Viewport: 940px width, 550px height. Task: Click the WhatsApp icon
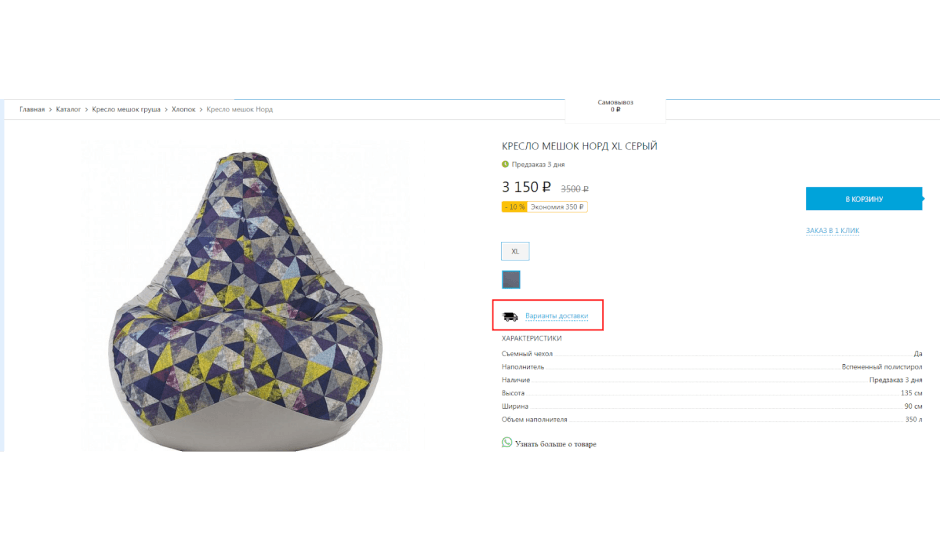507,442
